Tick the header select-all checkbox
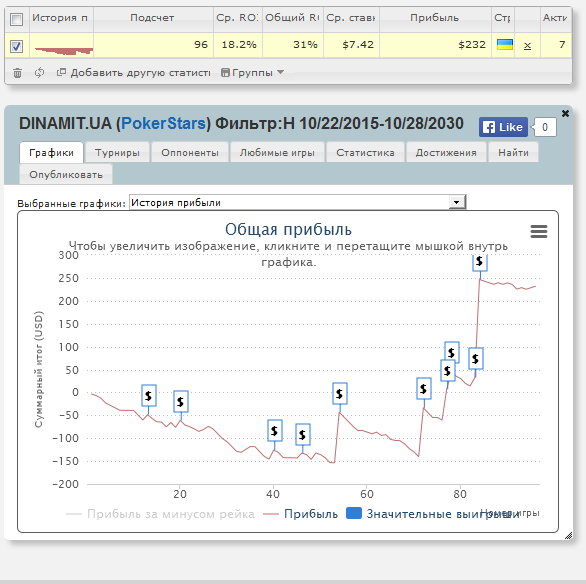This screenshot has width=586, height=584. click(16, 19)
